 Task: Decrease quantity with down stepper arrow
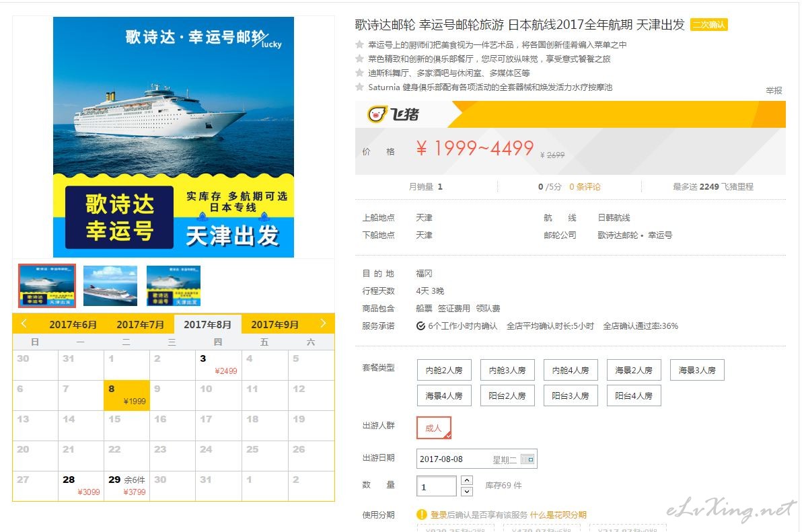467,492
